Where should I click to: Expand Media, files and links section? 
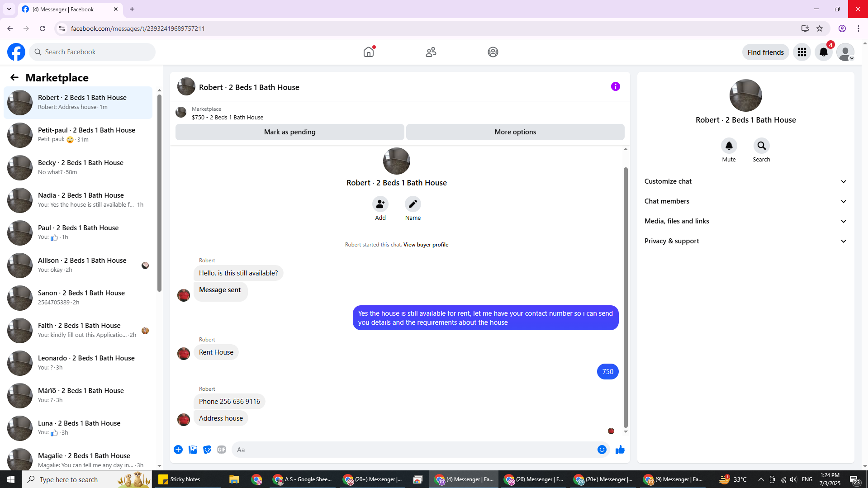(x=745, y=221)
